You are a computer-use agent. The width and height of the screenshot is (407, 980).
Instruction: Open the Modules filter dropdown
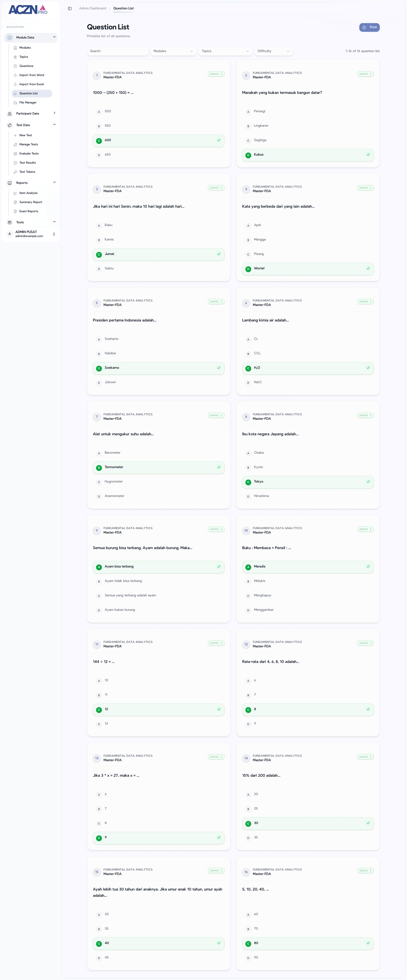pos(173,51)
